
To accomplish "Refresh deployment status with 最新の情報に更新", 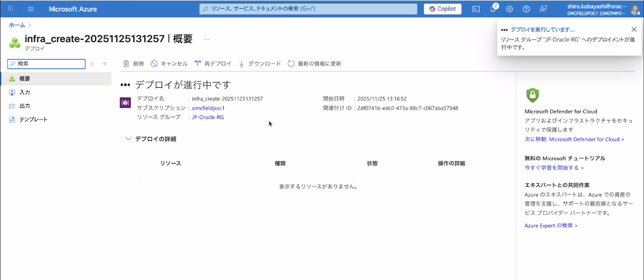I will tap(314, 64).
